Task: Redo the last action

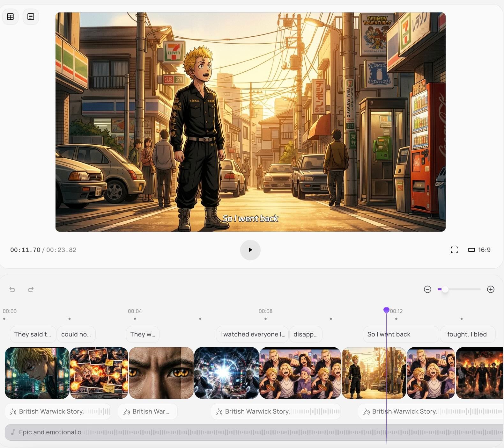Action: 31,289
